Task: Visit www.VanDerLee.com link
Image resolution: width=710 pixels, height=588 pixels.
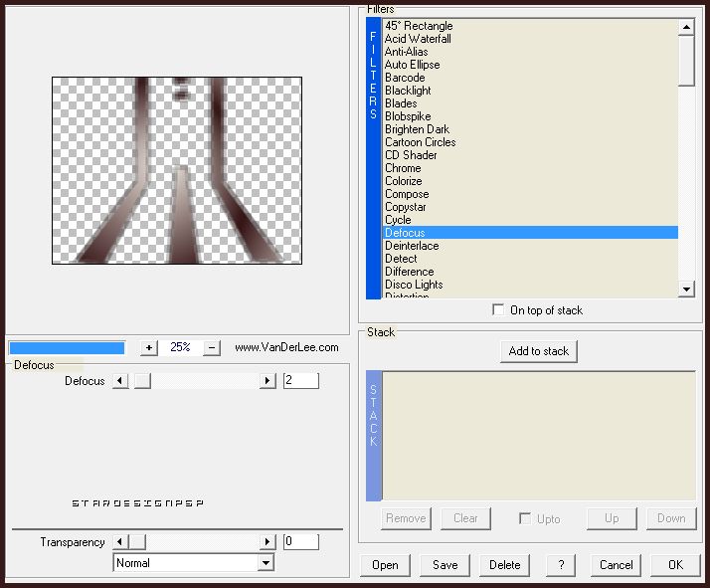Action: [x=286, y=347]
